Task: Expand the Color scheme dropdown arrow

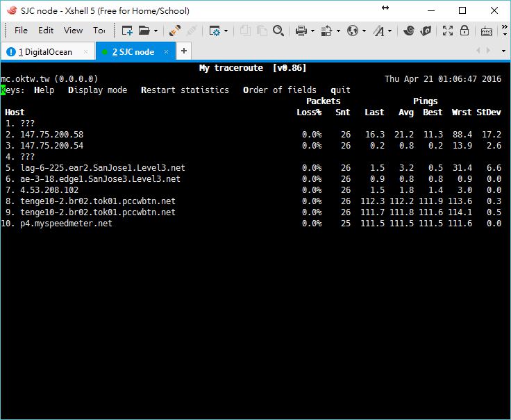Action: [338, 31]
